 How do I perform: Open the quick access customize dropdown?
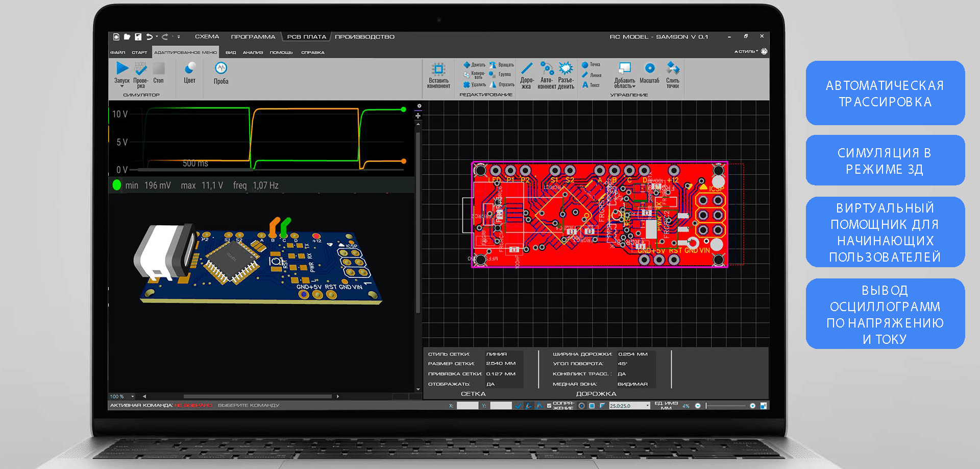(x=179, y=37)
